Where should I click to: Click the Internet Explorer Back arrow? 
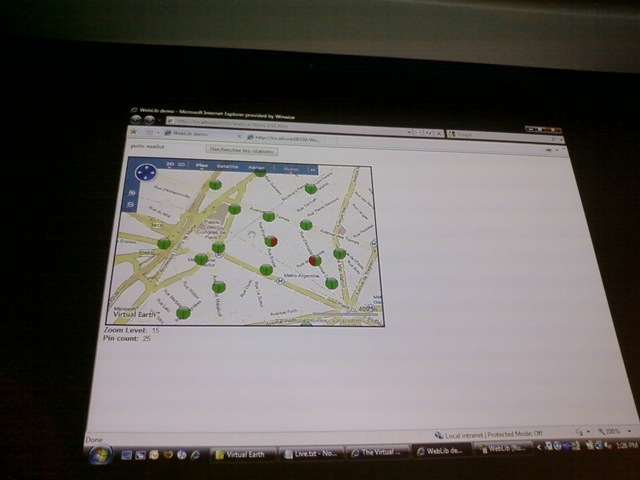[137, 120]
